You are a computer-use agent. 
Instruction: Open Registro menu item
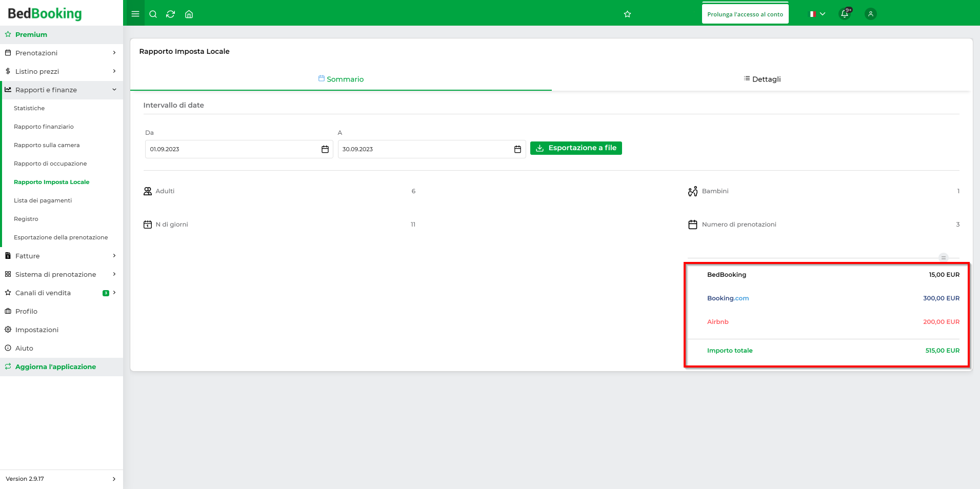[x=26, y=219]
